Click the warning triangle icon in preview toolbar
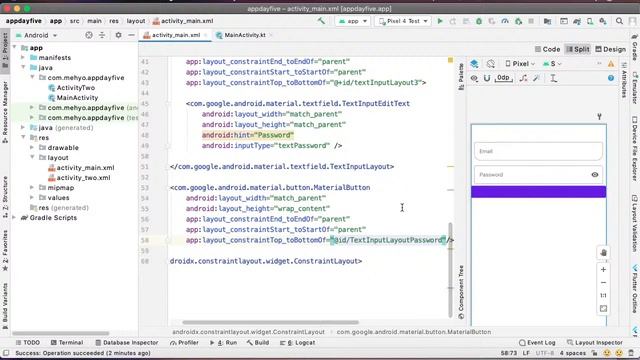 [611, 64]
